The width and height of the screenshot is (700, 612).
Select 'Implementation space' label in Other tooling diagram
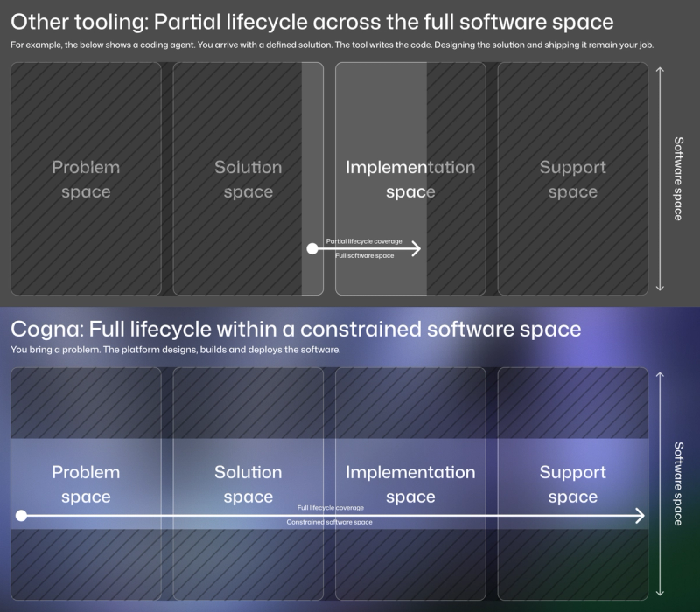[410, 179]
